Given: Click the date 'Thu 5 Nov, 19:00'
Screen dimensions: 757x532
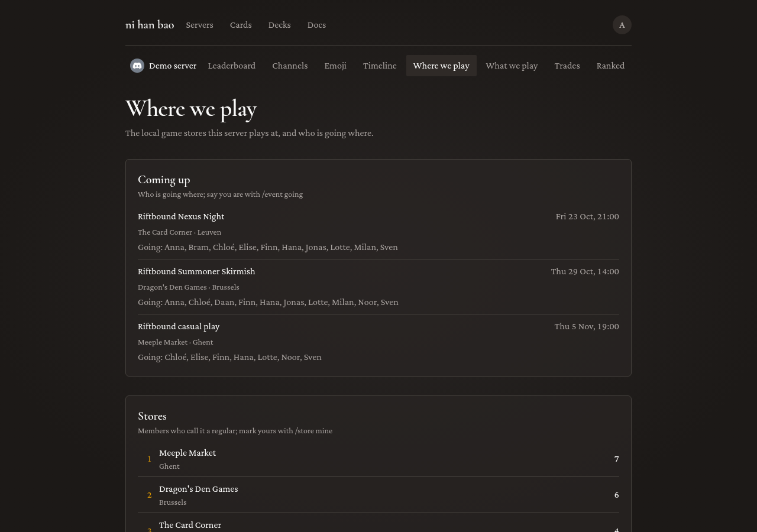Looking at the screenshot, I should coord(587,326).
